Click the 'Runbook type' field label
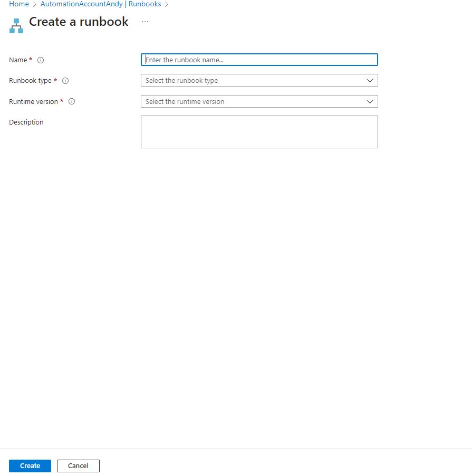This screenshot has height=476, width=472. [x=30, y=81]
